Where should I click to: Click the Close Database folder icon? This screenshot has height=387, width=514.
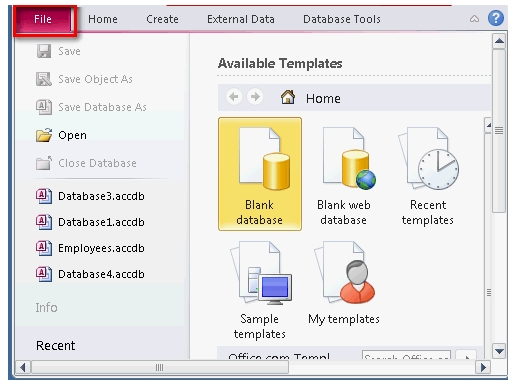pyautogui.click(x=44, y=163)
